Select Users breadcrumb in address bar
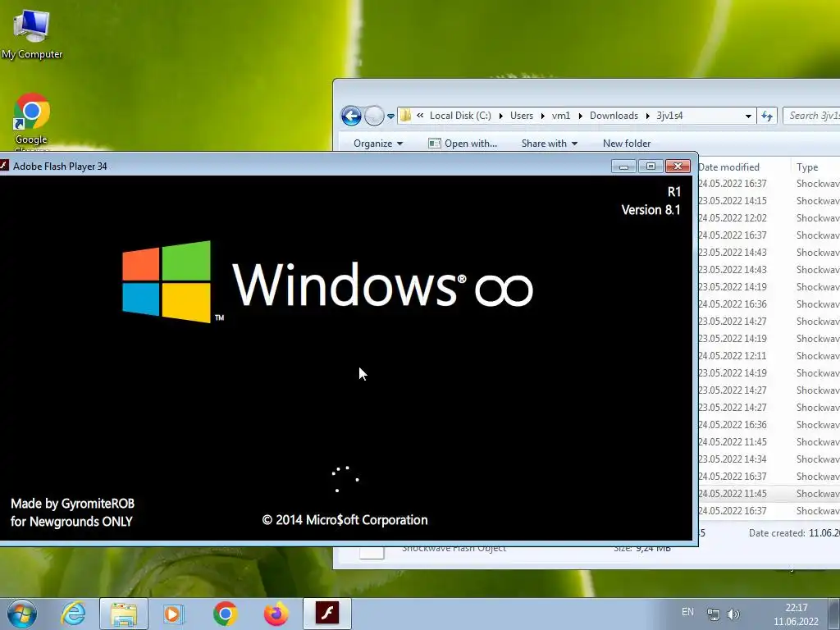Image resolution: width=840 pixels, height=630 pixels. click(x=521, y=116)
